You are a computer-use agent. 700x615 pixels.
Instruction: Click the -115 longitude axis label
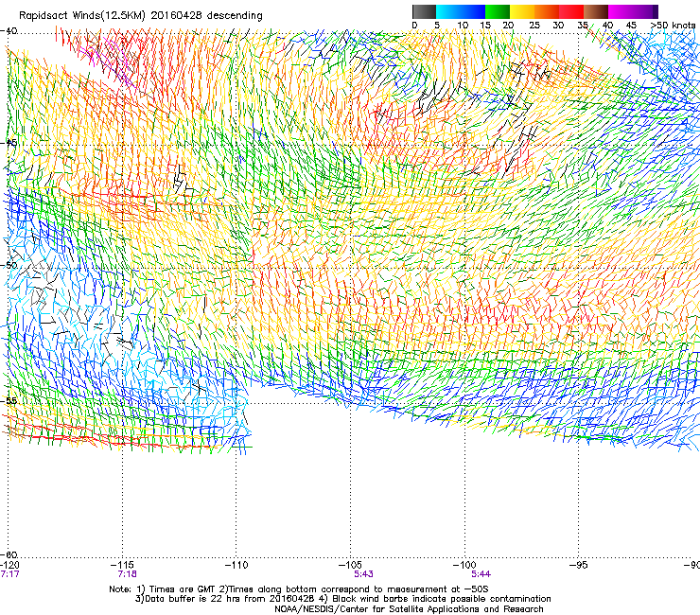[x=122, y=565]
